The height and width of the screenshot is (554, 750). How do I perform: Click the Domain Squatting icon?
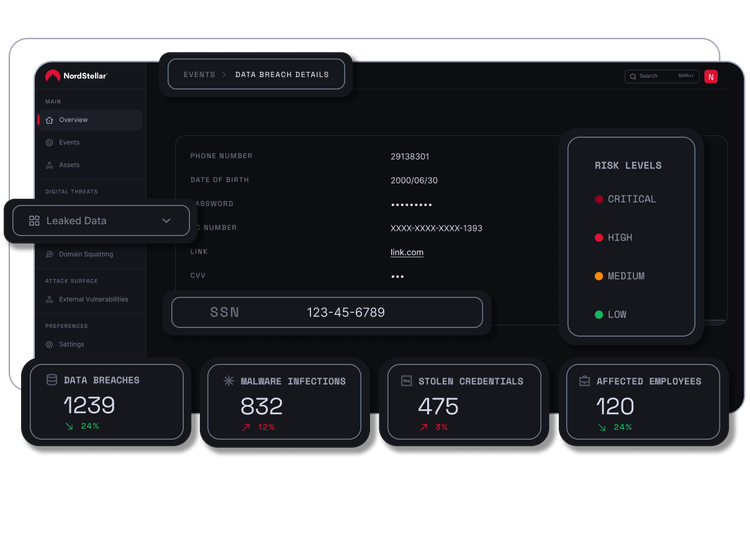(x=50, y=254)
